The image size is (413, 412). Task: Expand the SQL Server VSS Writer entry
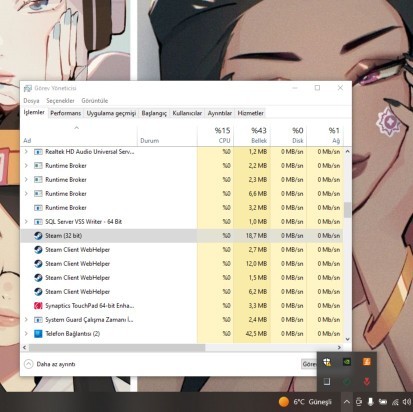point(26,222)
